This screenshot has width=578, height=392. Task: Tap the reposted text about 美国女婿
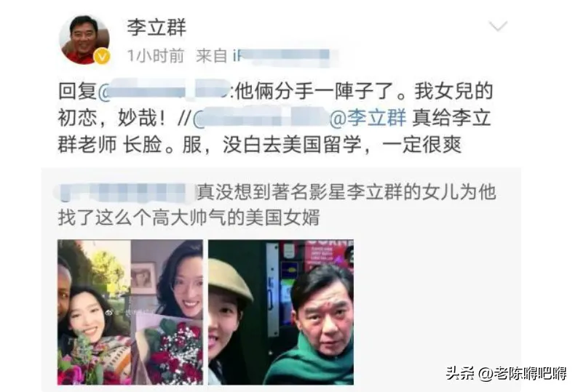pyautogui.click(x=277, y=205)
